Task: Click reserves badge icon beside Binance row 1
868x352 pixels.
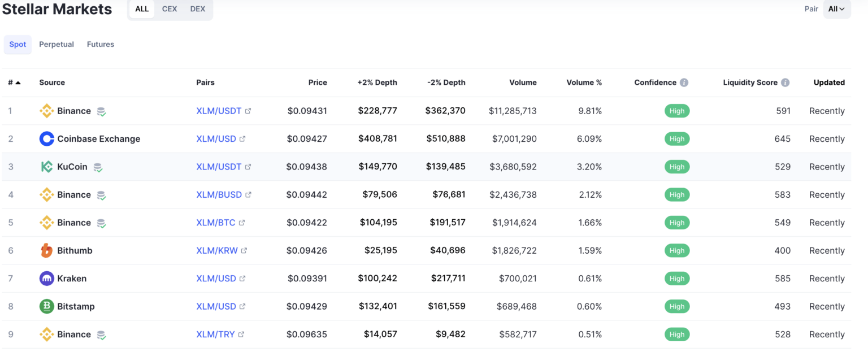Action: click(101, 111)
